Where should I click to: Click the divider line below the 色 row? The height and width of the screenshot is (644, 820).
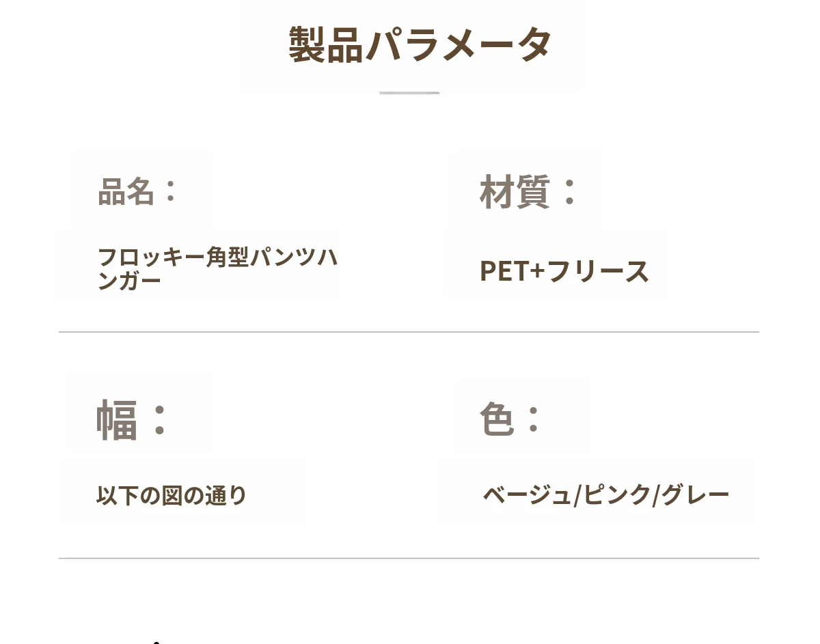[409, 559]
